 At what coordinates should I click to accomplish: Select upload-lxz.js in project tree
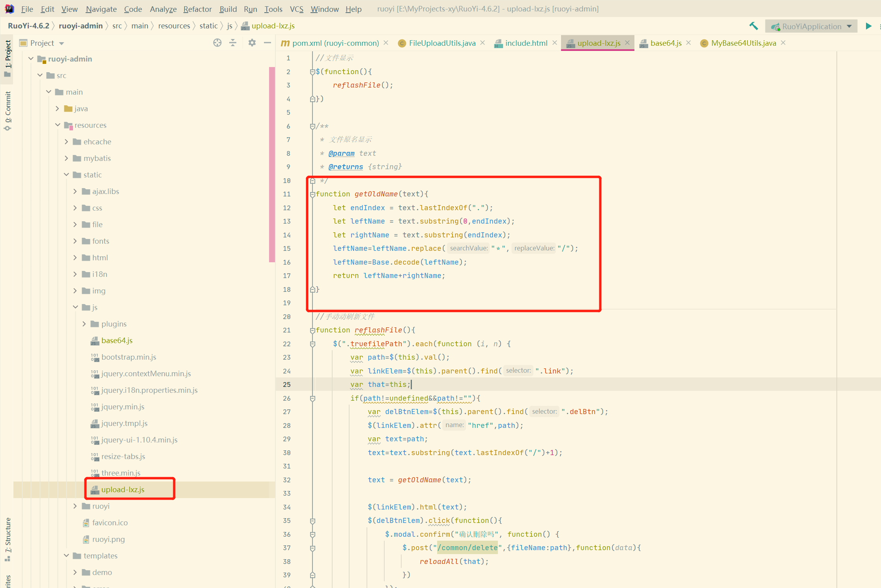click(123, 489)
